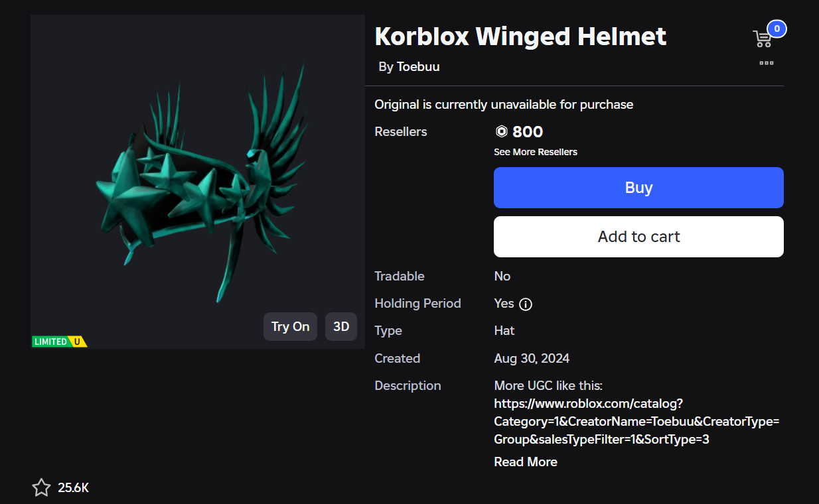Click the Limited U badge icon
The height and width of the screenshot is (504, 819).
60,342
